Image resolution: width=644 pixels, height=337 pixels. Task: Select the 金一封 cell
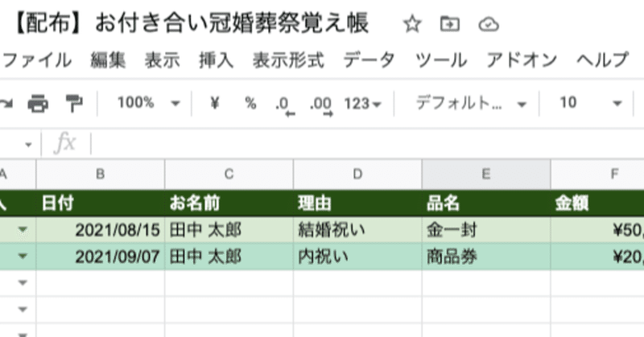coord(486,230)
